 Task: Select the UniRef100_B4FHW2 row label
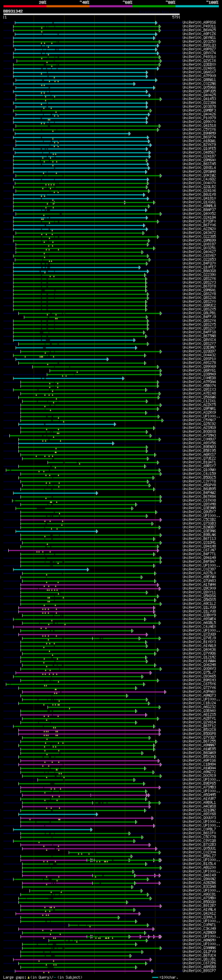pos(199,493)
